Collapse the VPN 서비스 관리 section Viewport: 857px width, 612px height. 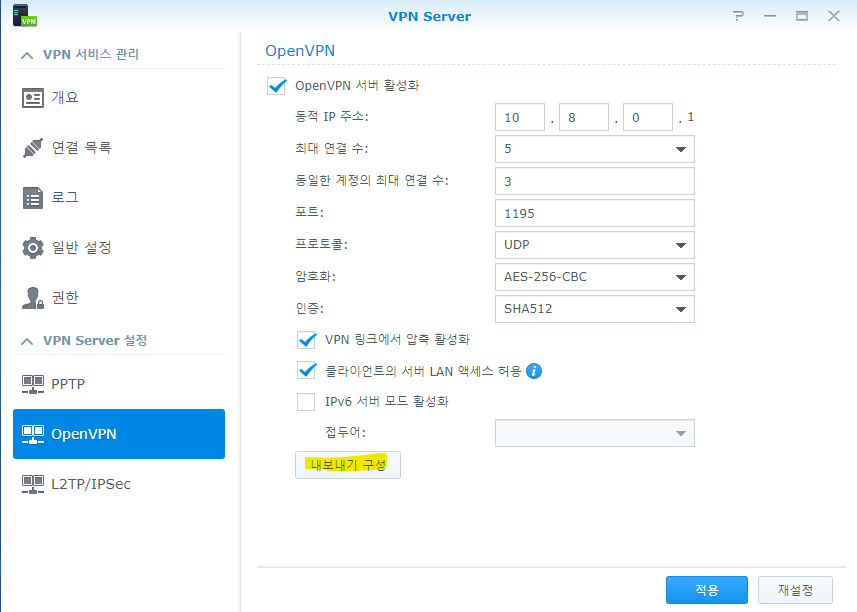pyautogui.click(x=26, y=55)
